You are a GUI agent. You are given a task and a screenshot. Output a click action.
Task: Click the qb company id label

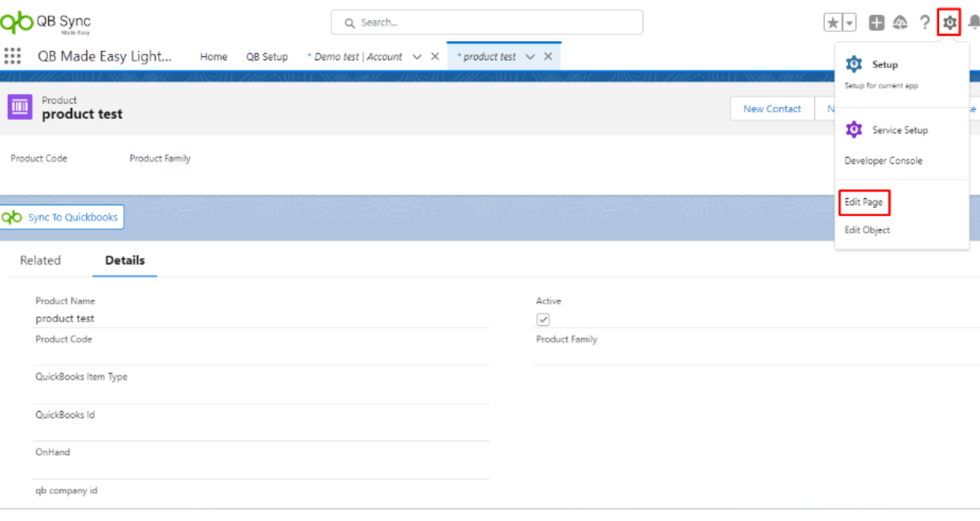[x=67, y=491]
